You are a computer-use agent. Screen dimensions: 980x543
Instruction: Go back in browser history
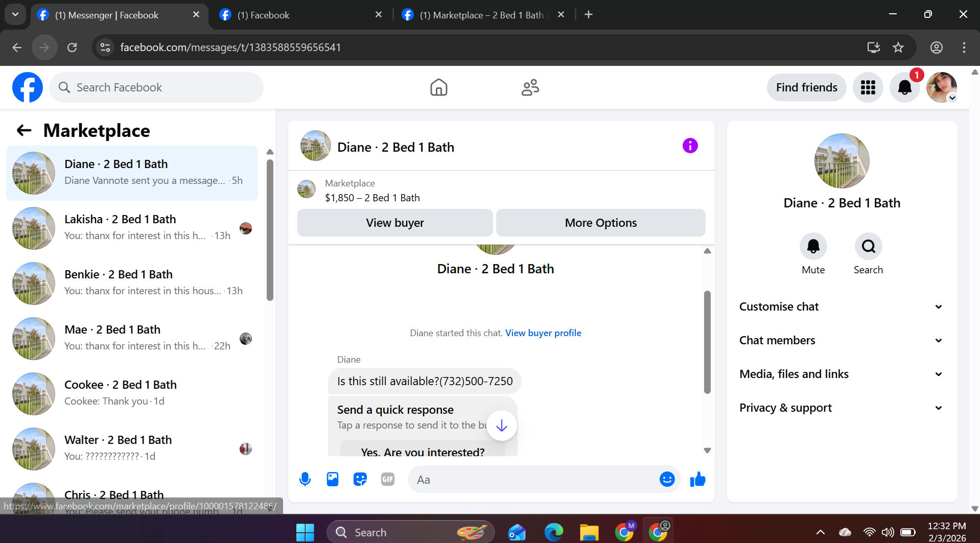click(x=17, y=48)
